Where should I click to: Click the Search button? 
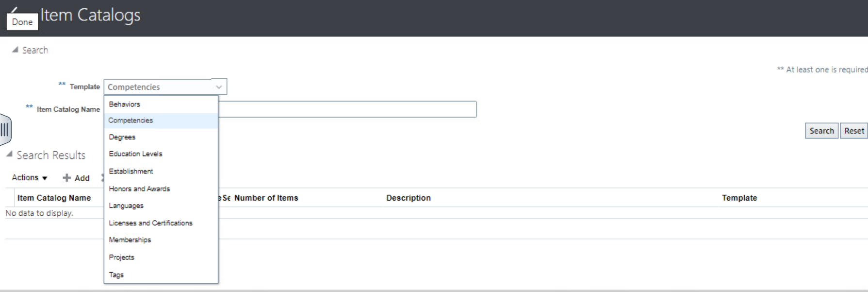(821, 131)
